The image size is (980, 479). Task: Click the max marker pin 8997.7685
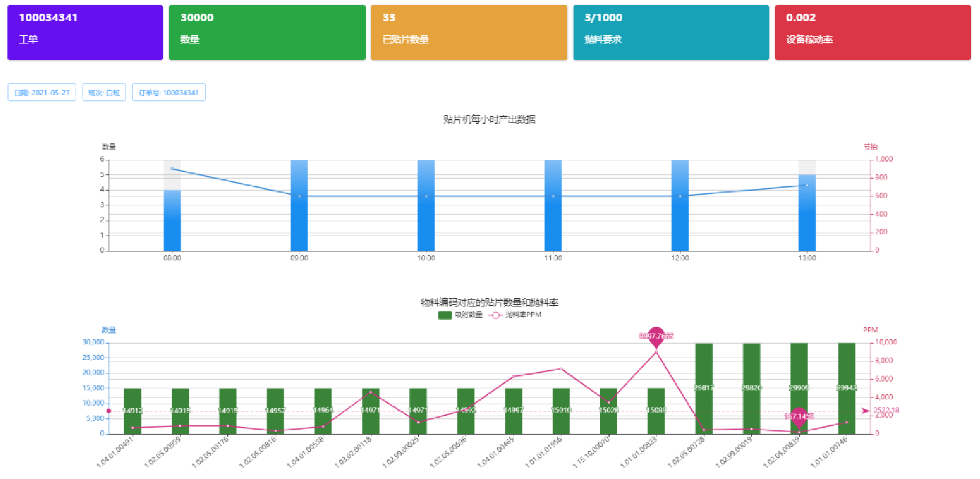click(656, 336)
